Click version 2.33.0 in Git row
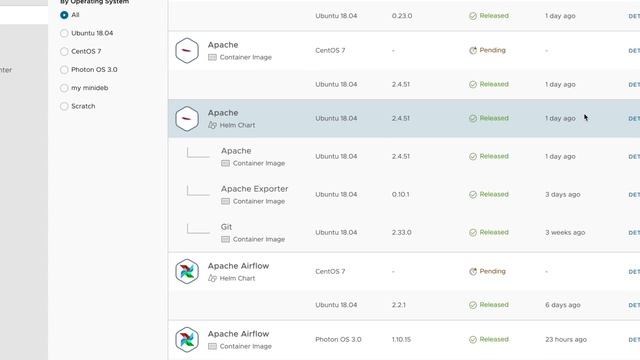The width and height of the screenshot is (640, 360). pyautogui.click(x=402, y=233)
